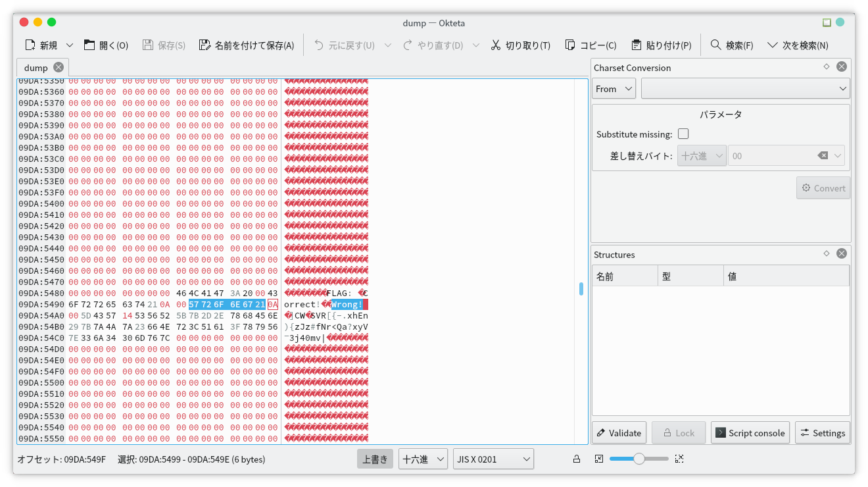Click the hex view vertical scrollbar thumb
Viewport: 868px width, 487px height.
581,289
